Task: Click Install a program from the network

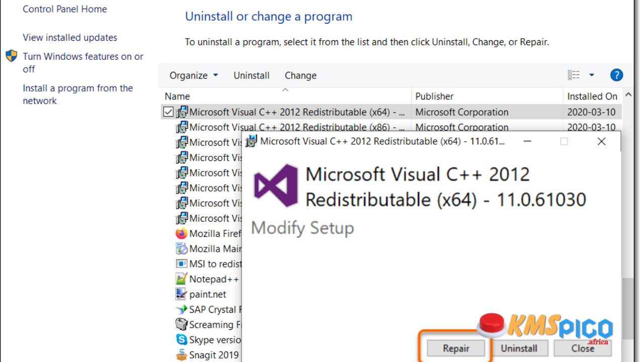Action: click(x=78, y=95)
